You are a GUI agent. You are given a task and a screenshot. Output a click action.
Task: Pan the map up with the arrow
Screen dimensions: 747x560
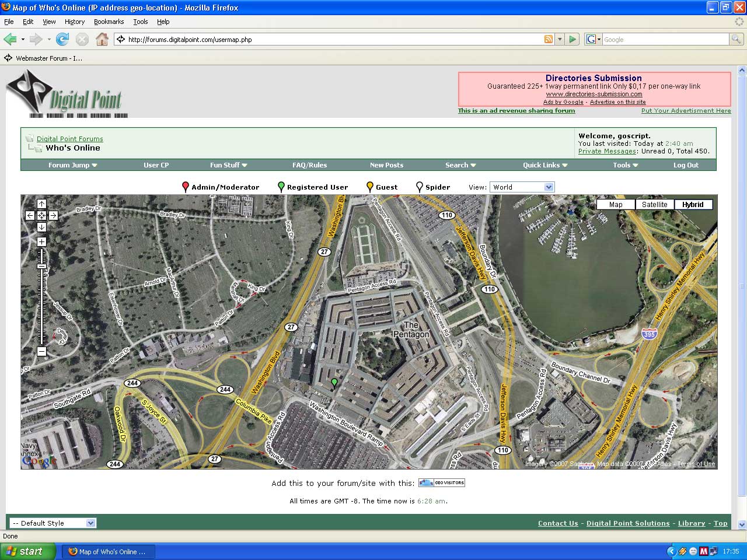41,204
